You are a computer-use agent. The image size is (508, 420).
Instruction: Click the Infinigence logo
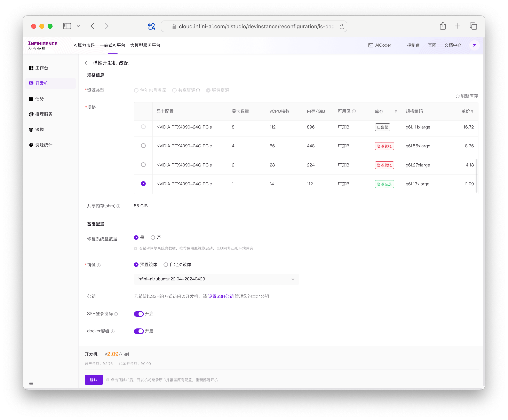(x=42, y=45)
